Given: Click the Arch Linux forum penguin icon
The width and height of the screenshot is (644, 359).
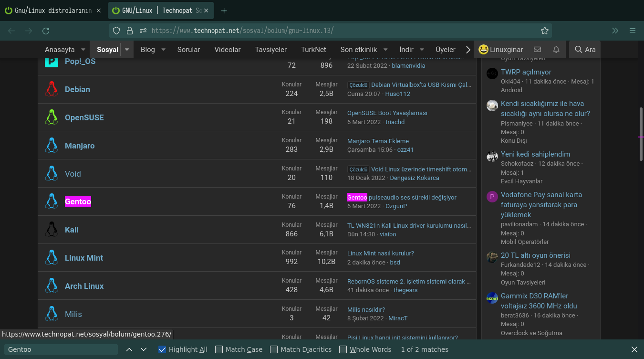Looking at the screenshot, I should tap(52, 286).
